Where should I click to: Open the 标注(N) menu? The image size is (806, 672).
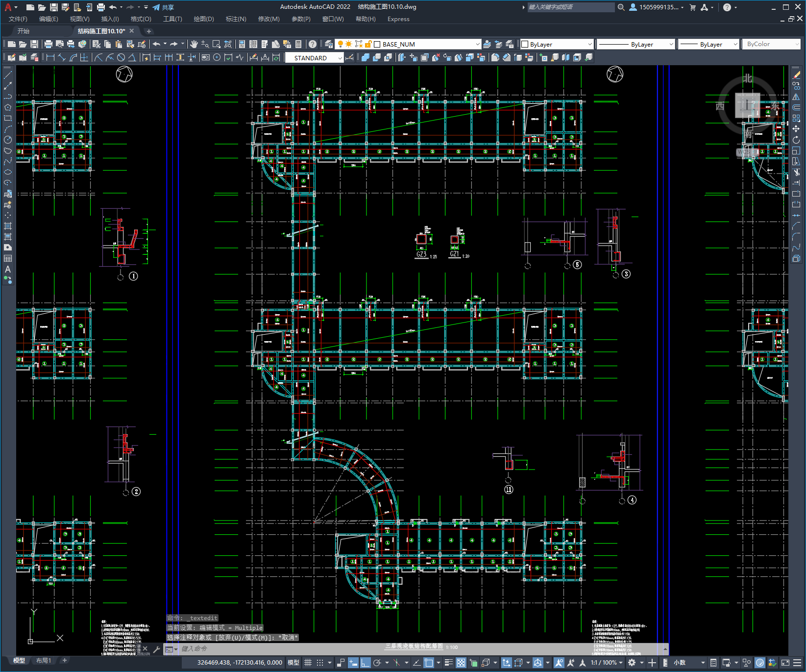[x=236, y=19]
